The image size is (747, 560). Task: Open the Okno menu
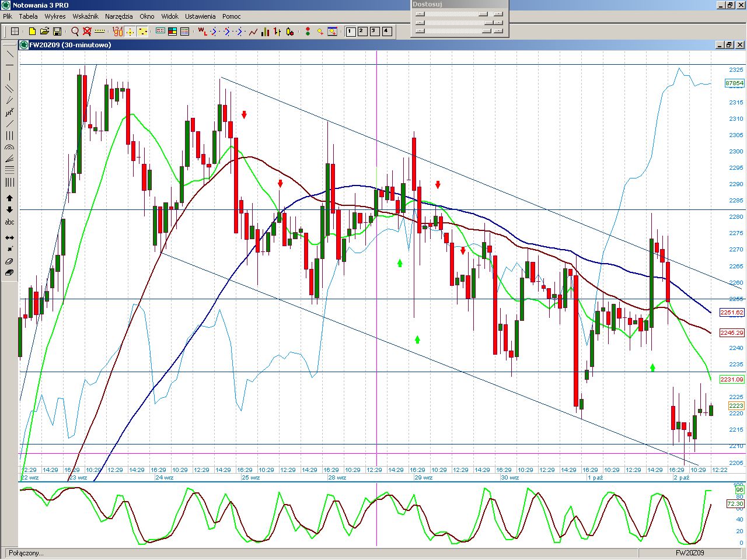coord(147,16)
